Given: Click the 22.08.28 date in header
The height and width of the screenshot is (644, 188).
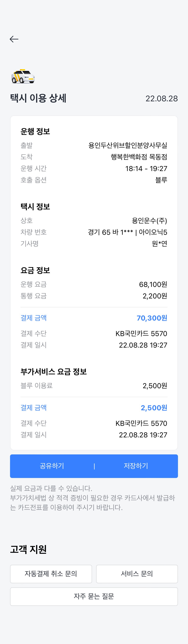Looking at the screenshot, I should pyautogui.click(x=161, y=98).
